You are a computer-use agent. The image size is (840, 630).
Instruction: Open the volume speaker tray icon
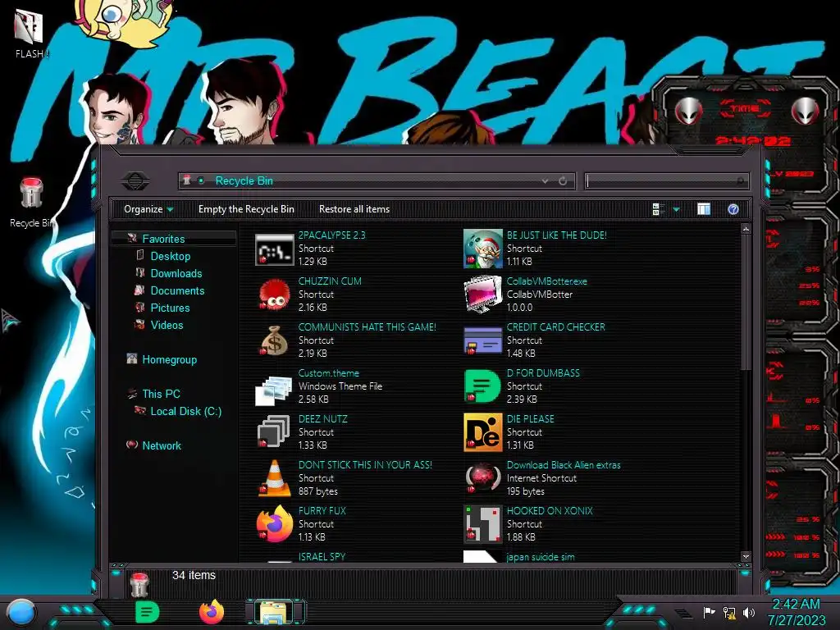click(749, 612)
